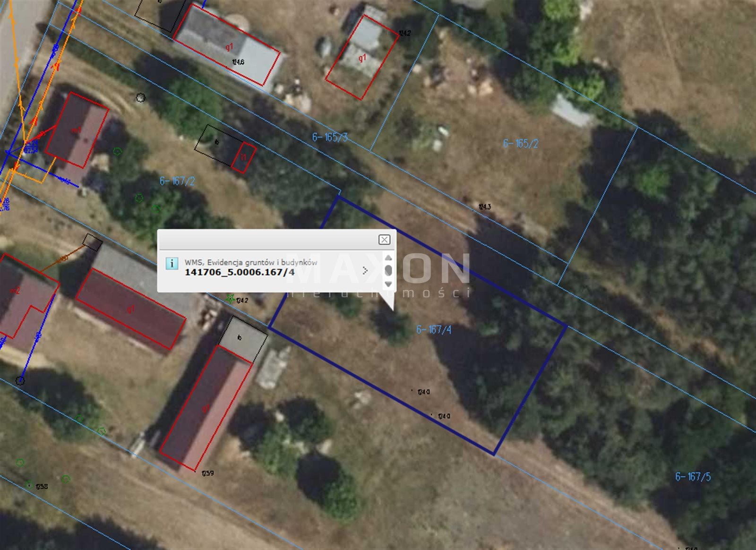Click the popup scrollbar up arrow
This screenshot has height=550, width=756.
[x=388, y=258]
